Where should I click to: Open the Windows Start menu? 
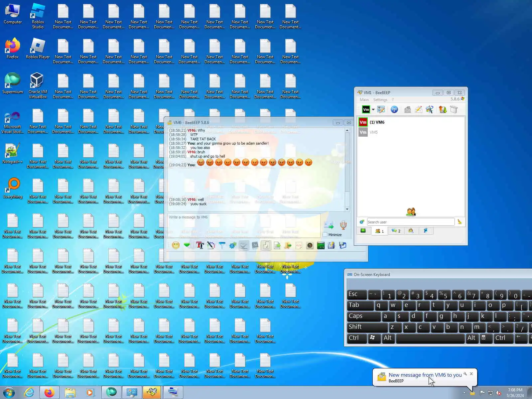pyautogui.click(x=9, y=393)
